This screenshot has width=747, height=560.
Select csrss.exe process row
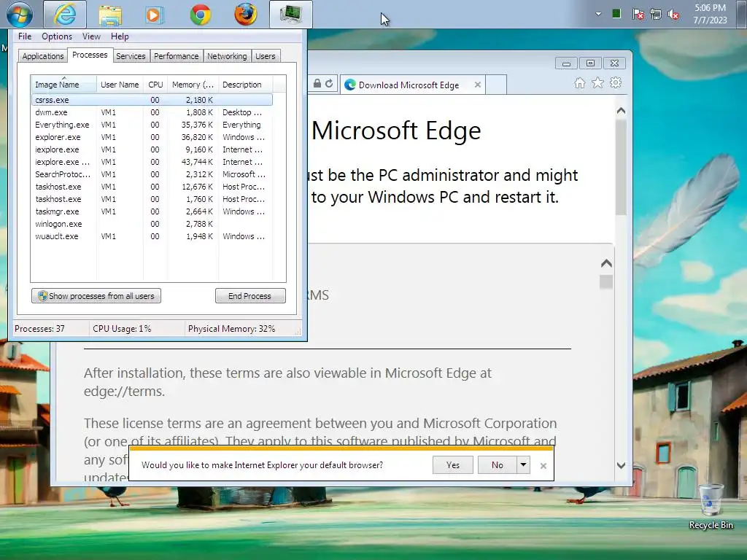(152, 100)
